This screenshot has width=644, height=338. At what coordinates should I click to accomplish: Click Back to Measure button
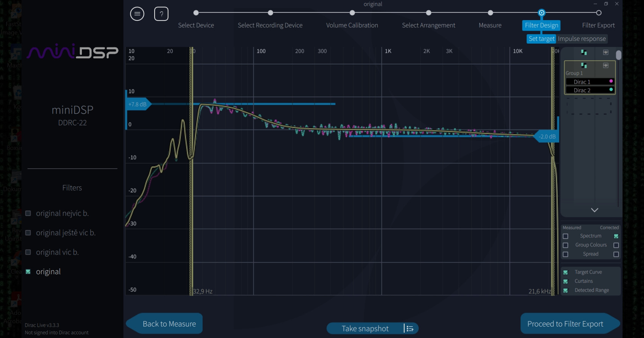(x=169, y=324)
